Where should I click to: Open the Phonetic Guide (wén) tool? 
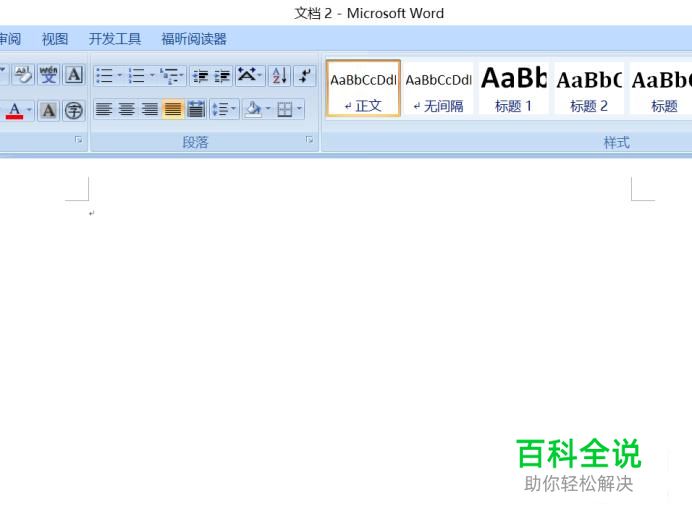49,75
